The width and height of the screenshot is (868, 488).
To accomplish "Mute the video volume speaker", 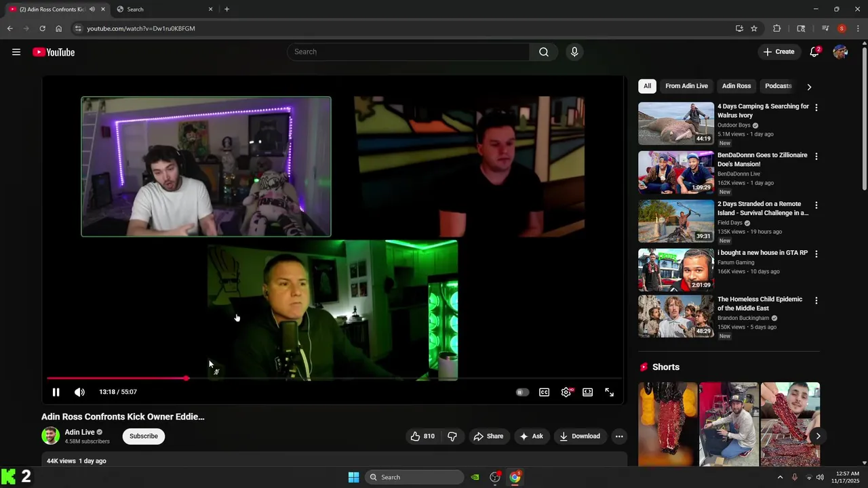I will click(79, 392).
